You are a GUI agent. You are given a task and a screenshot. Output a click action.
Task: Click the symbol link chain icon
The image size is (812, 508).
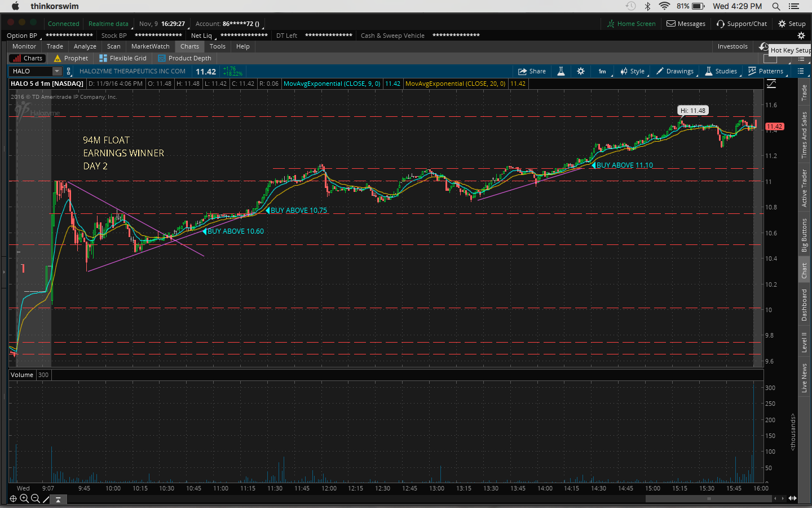(69, 71)
